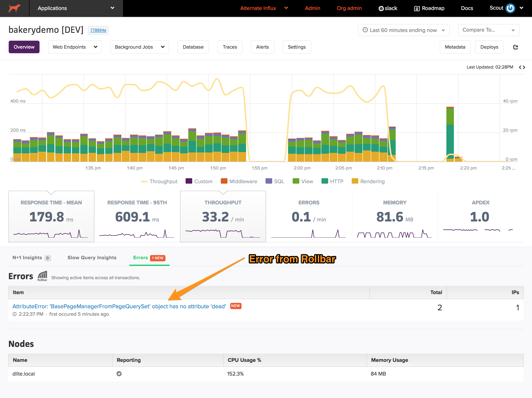
Task: Click the Rendering color swatch in legend
Action: tap(355, 181)
